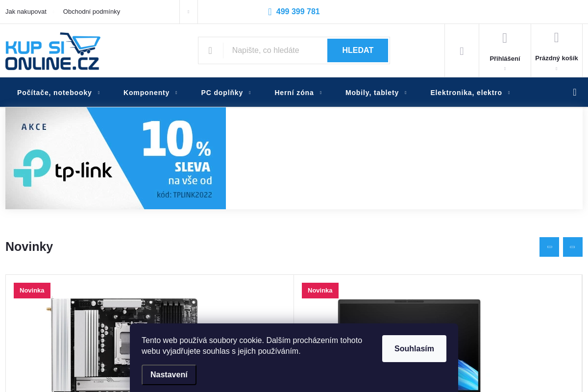Click the HLEDAT search button
The height and width of the screenshot is (392, 588).
click(358, 50)
